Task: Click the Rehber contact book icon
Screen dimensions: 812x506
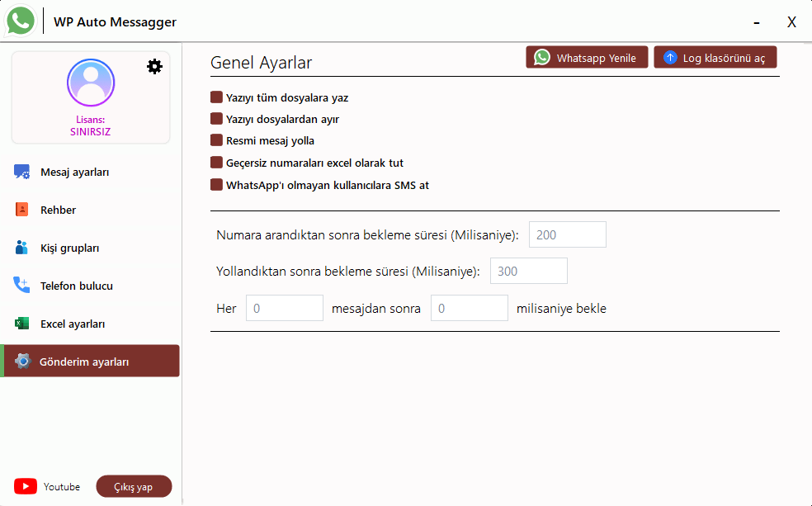Action: coord(21,209)
